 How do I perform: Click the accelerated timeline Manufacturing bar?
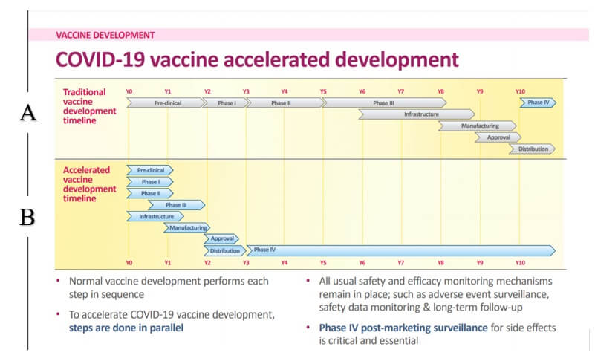coord(187,227)
